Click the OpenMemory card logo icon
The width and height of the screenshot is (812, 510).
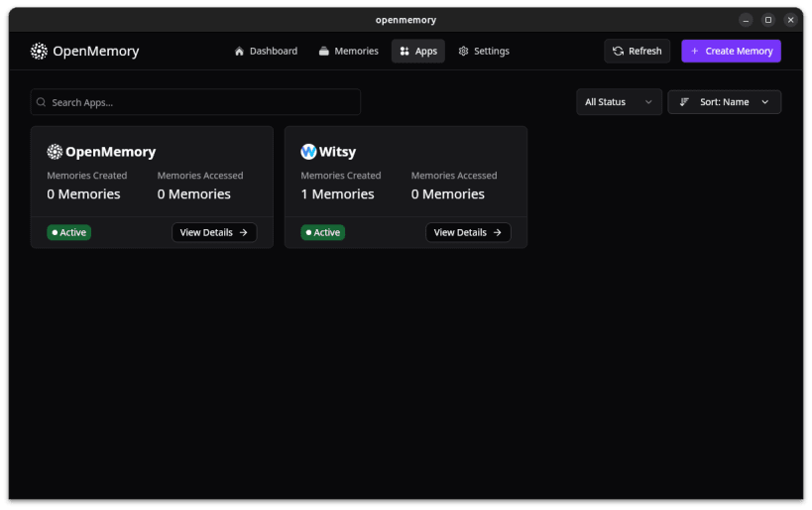55,152
